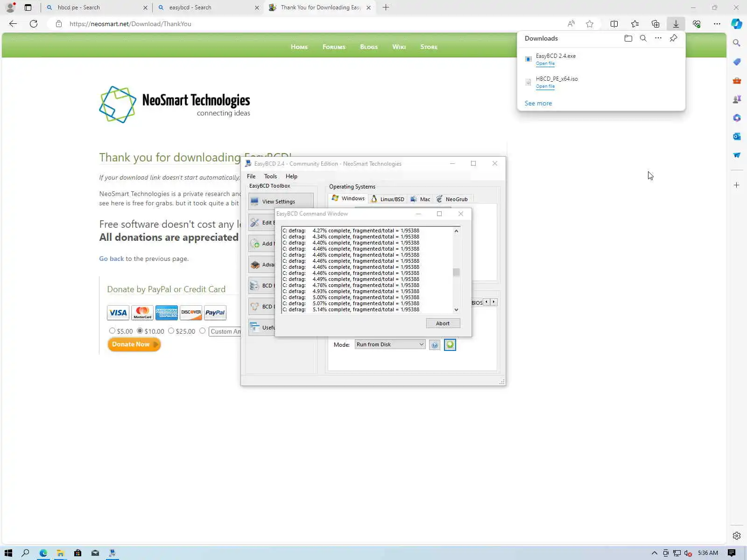Viewport: 747px width, 560px height.
Task: Click Open file under HBCD_PE_x64.iso
Action: click(545, 86)
